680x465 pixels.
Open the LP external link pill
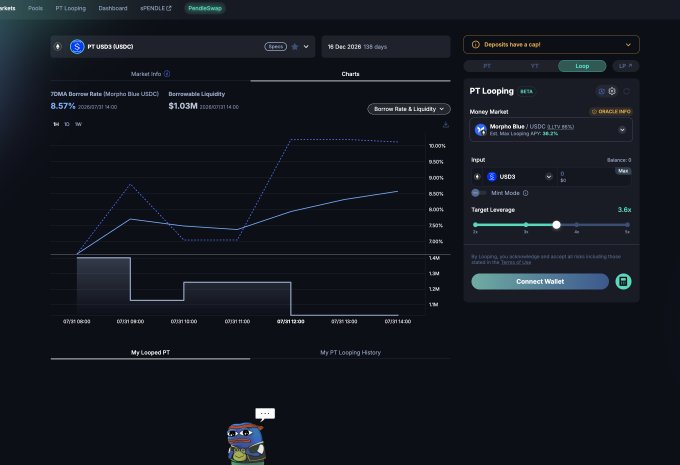click(x=626, y=66)
